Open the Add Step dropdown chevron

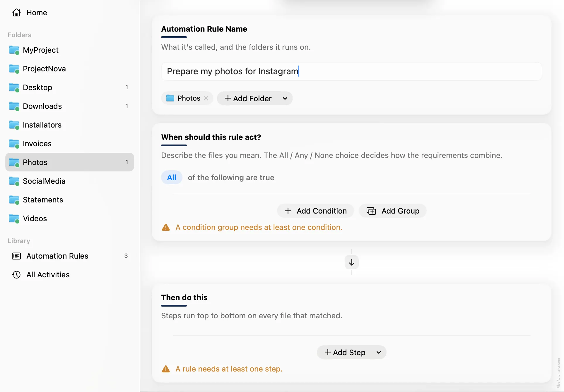(379, 353)
